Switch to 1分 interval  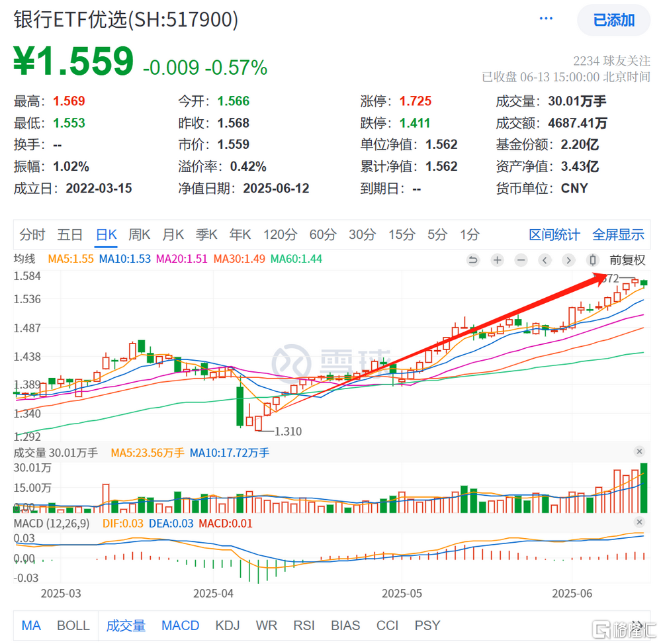pyautogui.click(x=470, y=234)
